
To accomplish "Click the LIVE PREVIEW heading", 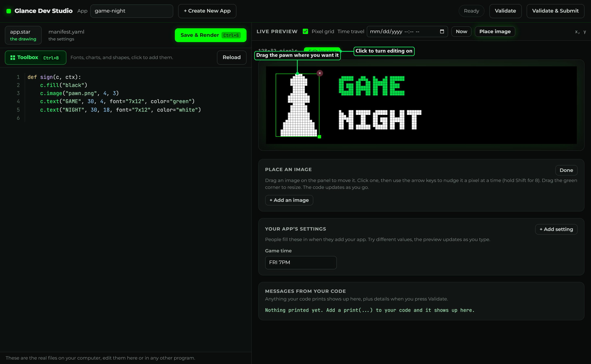I will click(277, 32).
